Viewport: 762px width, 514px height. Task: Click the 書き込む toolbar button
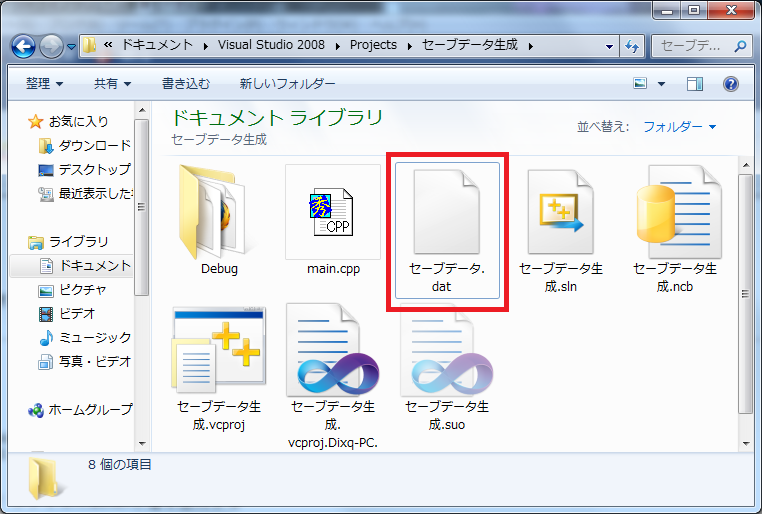tap(186, 84)
